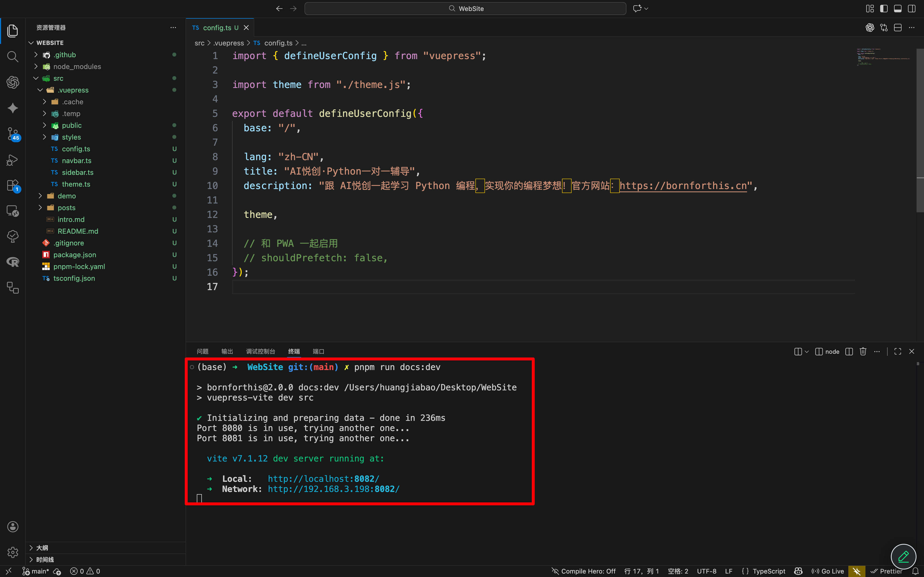Open the MongoDB leaf sidebar icon
924x577 pixels.
tap(13, 237)
